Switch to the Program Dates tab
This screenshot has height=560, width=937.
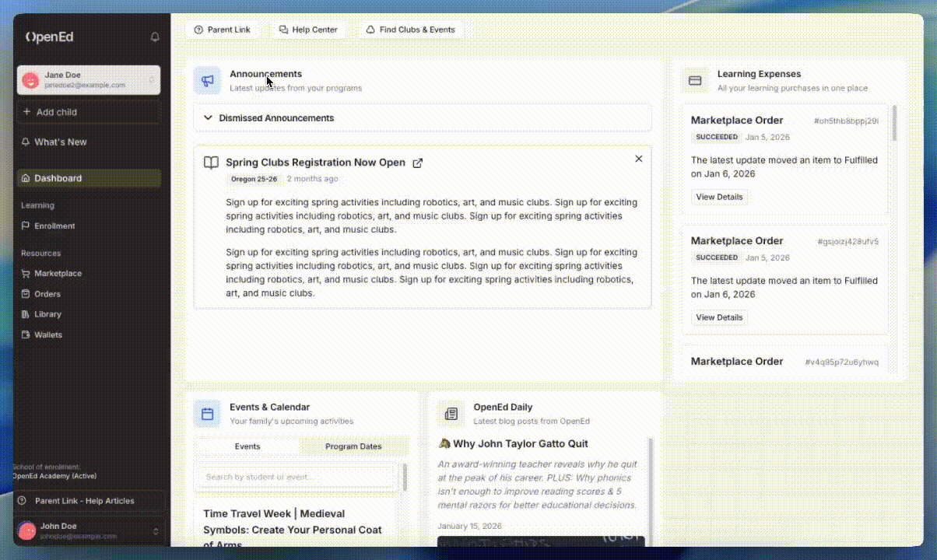pos(353,446)
